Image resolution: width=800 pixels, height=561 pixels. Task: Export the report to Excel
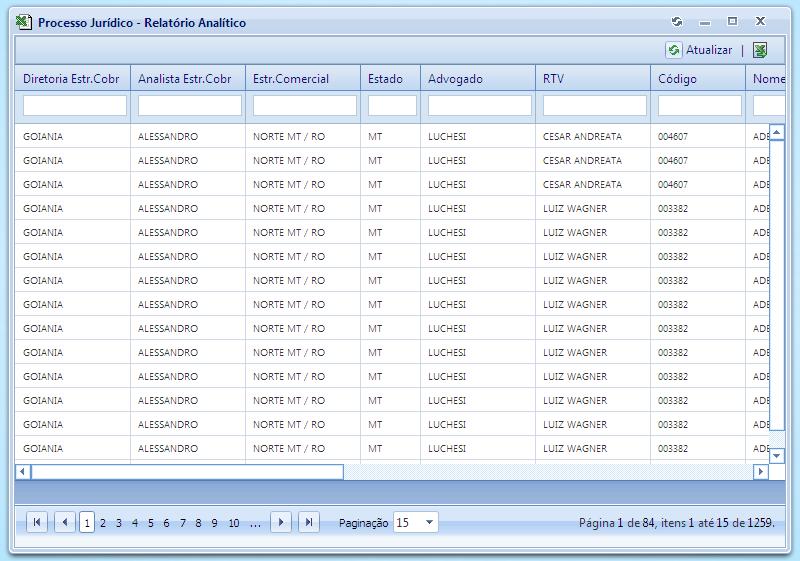[x=761, y=50]
